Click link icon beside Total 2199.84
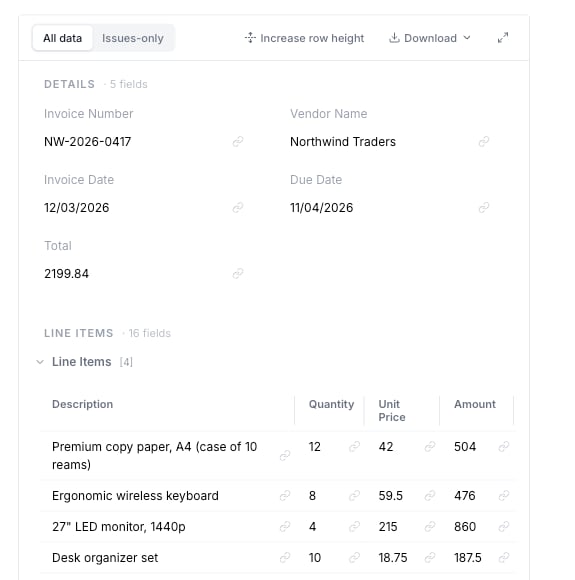 coord(238,274)
